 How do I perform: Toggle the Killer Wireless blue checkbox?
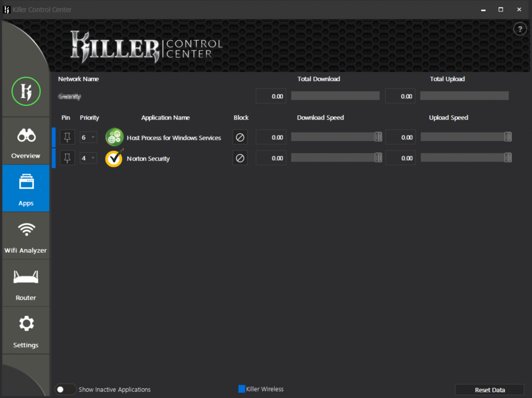click(242, 389)
